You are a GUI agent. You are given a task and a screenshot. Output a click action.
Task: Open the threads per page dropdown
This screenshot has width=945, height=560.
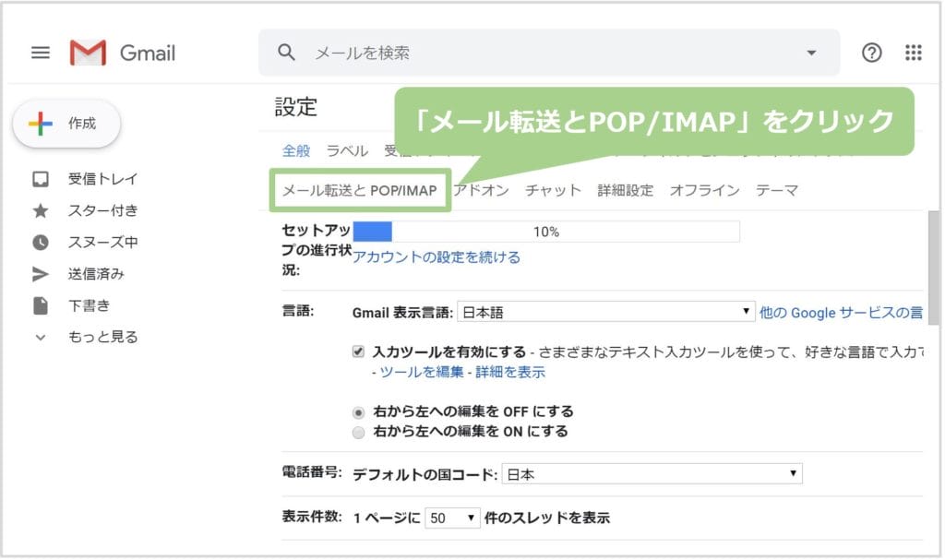coord(452,518)
